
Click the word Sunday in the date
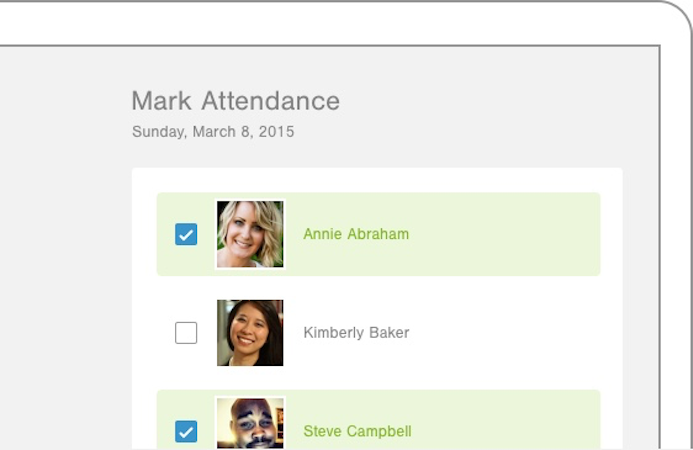pos(157,131)
